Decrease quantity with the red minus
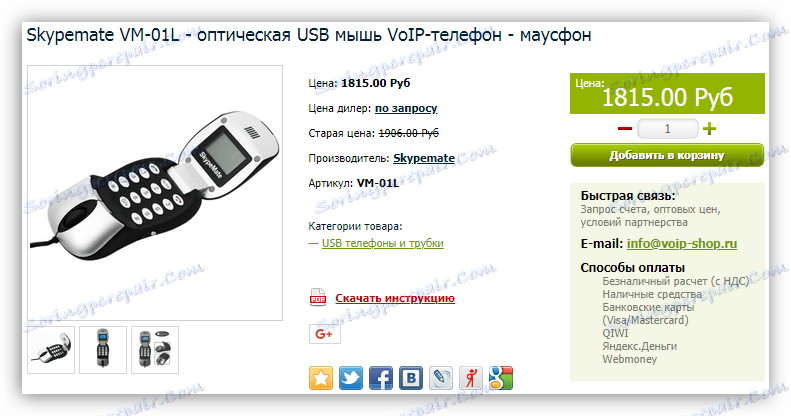Image resolution: width=791 pixels, height=416 pixels. [625, 129]
